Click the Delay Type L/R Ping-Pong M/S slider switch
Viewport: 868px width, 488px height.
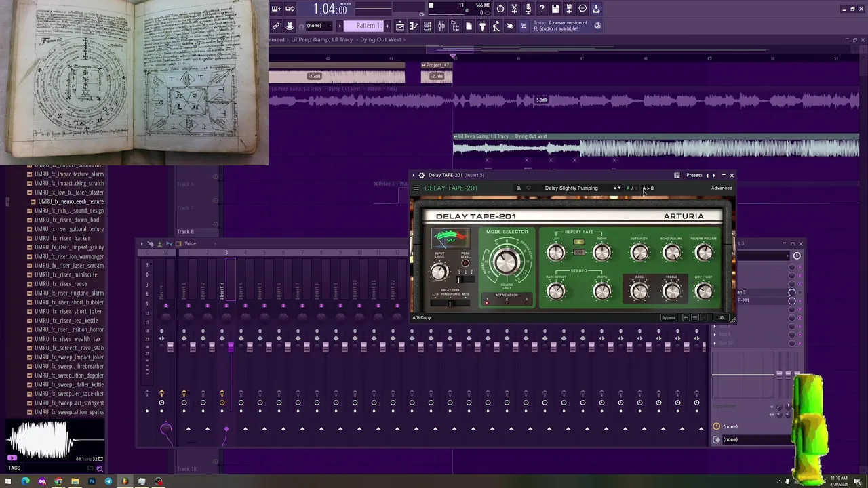pyautogui.click(x=450, y=303)
